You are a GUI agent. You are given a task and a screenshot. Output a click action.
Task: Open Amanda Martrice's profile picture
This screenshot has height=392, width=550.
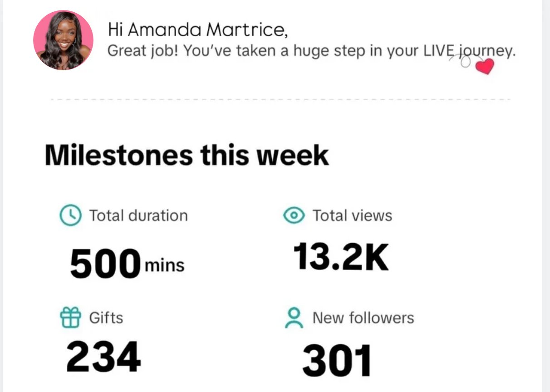[64, 40]
